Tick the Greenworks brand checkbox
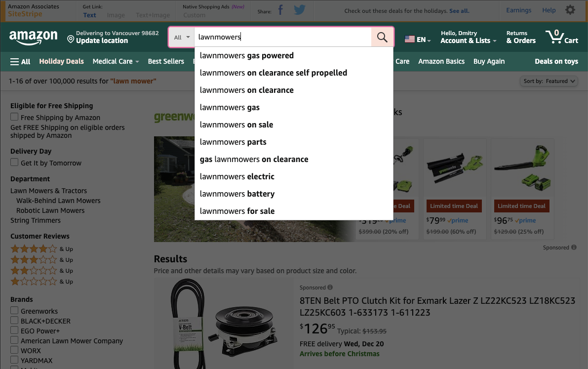Viewport: 588px width, 369px height. coord(14,310)
